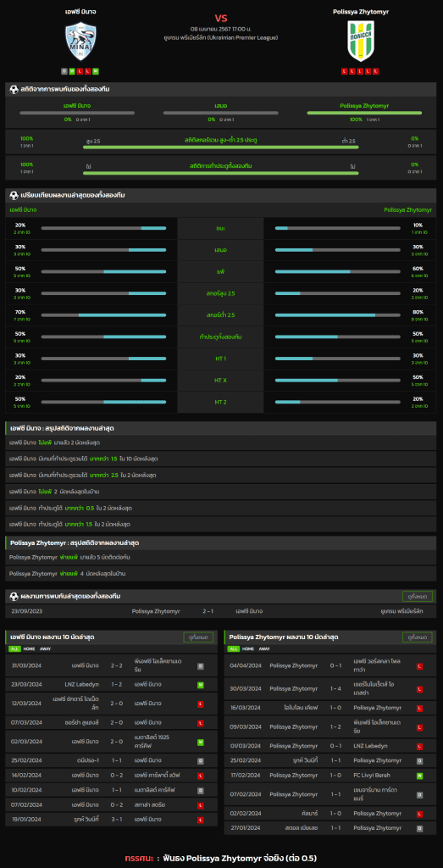Click red L badge on 04/04/2024 Polissya match
Viewport: 443px width, 868px height.
[419, 666]
